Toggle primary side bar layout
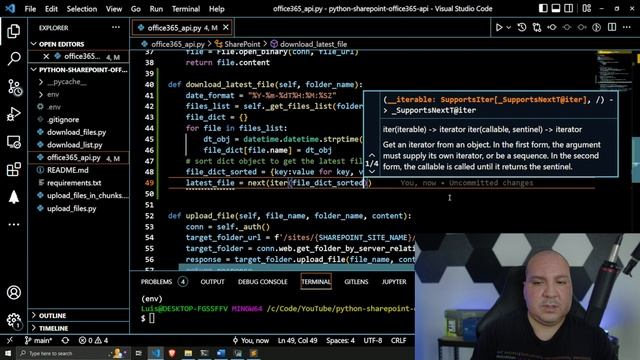Image resolution: width=640 pixels, height=360 pixels. pos(543,9)
